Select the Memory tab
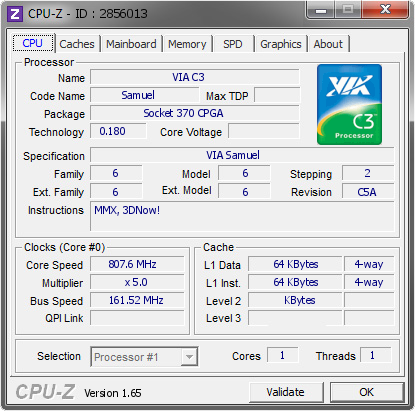Image resolution: width=415 pixels, height=411 pixels. [187, 44]
